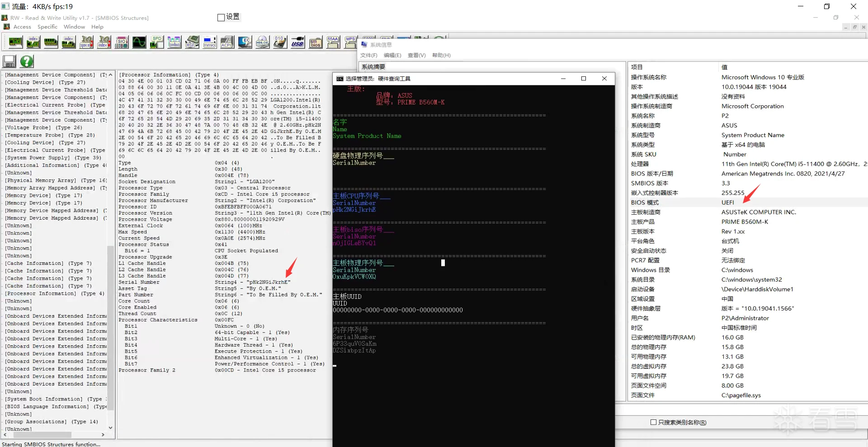Select the SMBIOS 版本 row
The image size is (868, 447).
point(748,184)
